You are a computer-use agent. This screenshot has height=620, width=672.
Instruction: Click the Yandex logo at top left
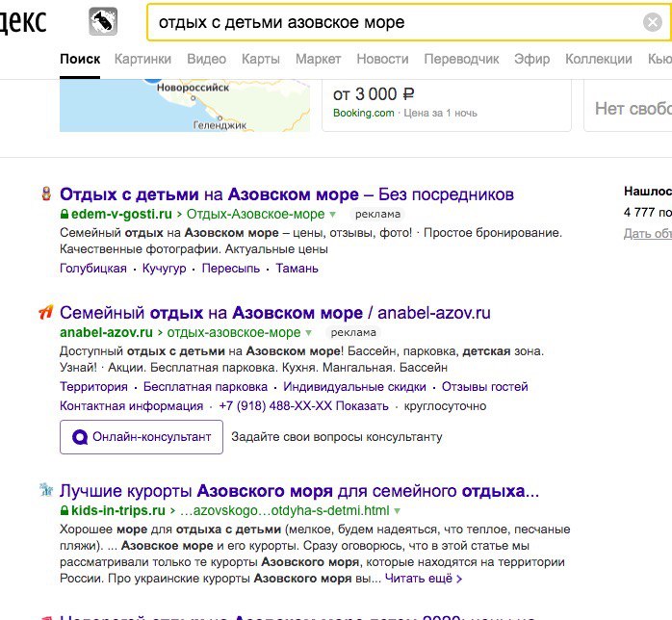[23, 21]
